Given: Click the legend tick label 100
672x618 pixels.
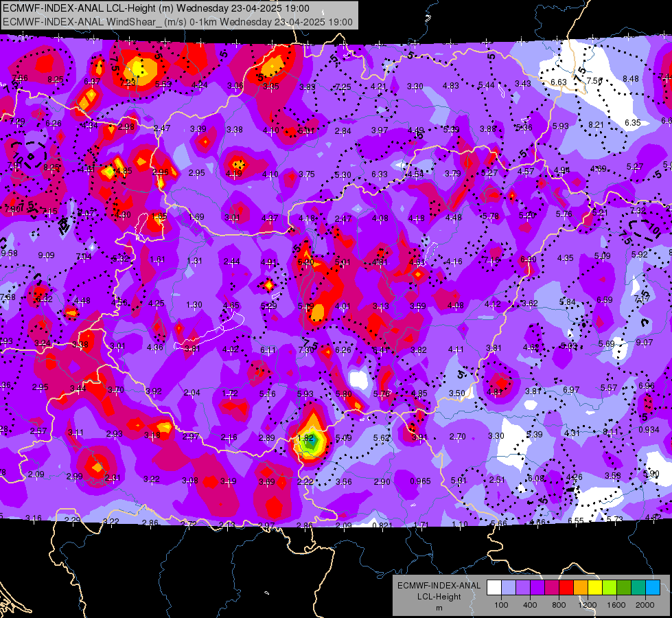Looking at the screenshot, I should pos(501,605).
